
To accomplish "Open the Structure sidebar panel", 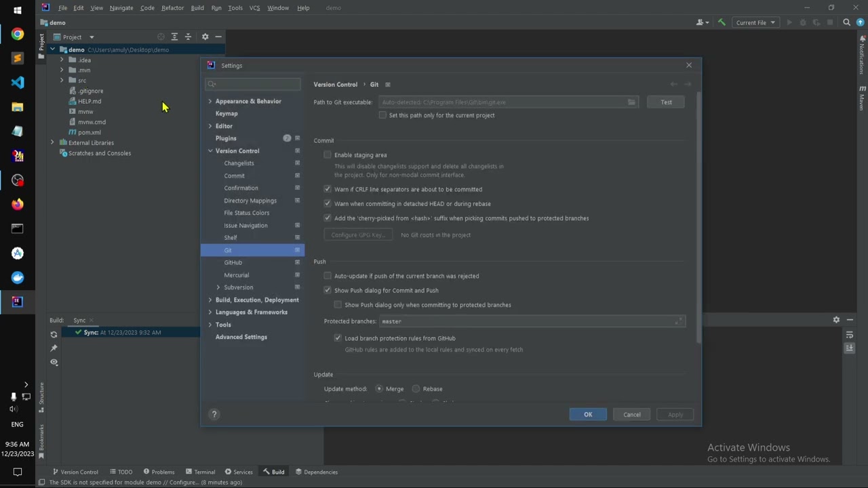I will [41, 397].
